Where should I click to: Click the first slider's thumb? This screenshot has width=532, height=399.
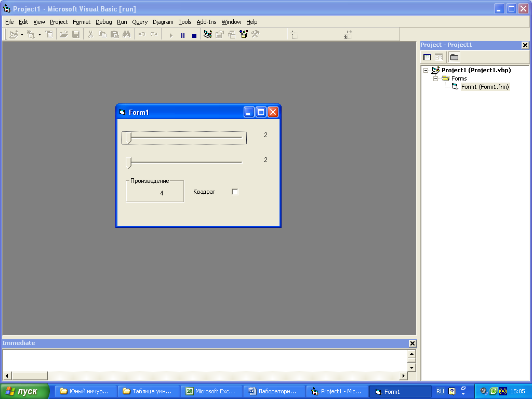click(x=128, y=138)
